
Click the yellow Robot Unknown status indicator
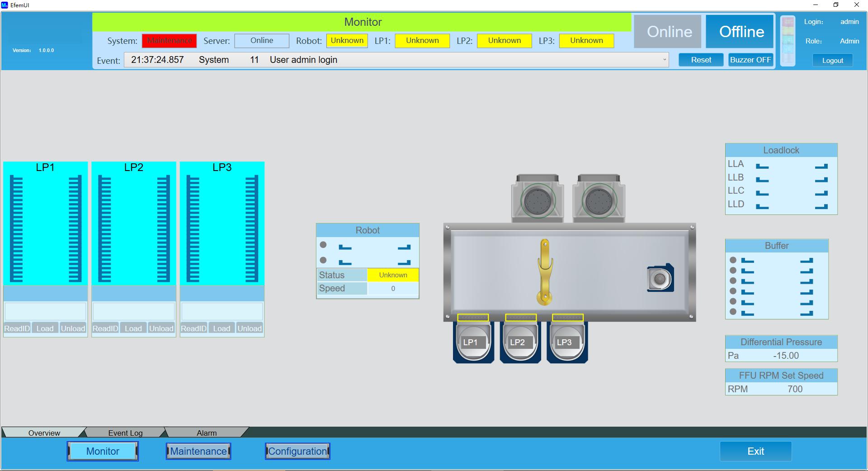pos(347,41)
